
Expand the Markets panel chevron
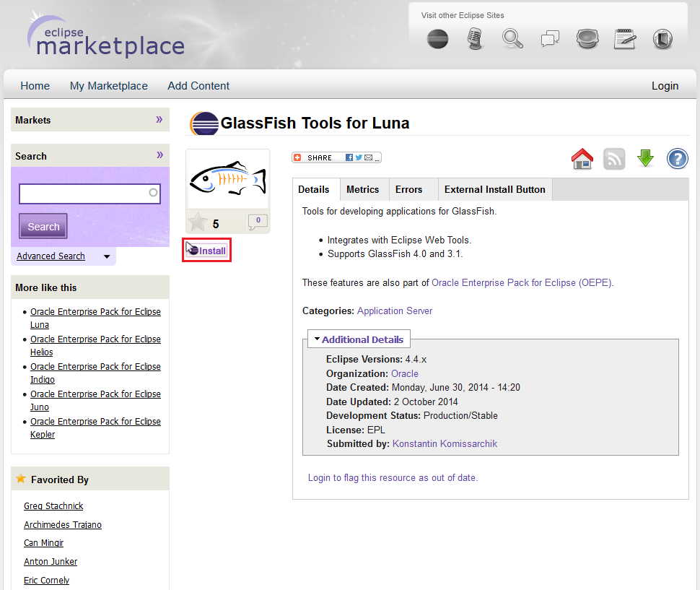point(159,119)
